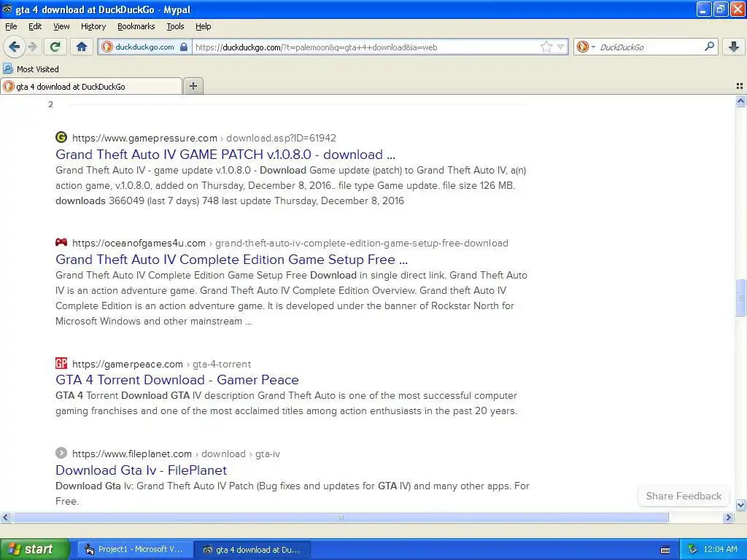The height and width of the screenshot is (560, 747).
Task: Open the URL history dropdown arrow
Action: click(561, 47)
